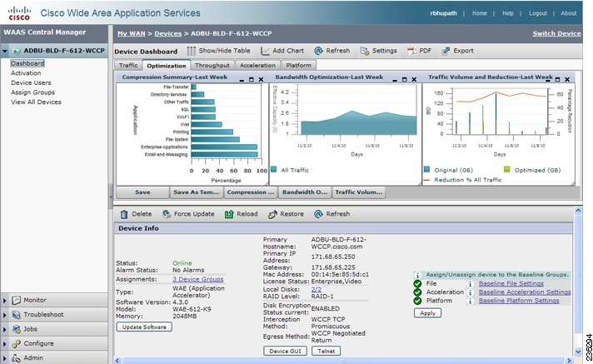Click the Switch Device link
This screenshot has height=364, width=593.
click(x=556, y=33)
